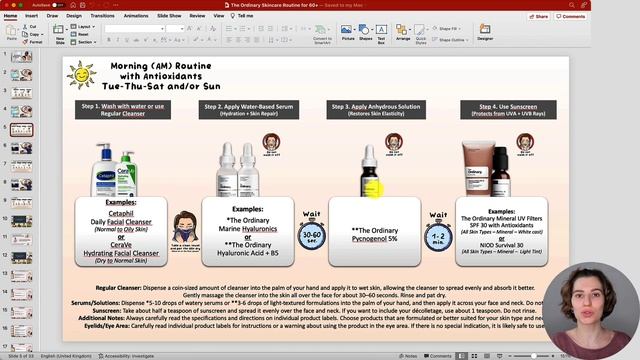Click the Share button

pyautogui.click(x=538, y=17)
